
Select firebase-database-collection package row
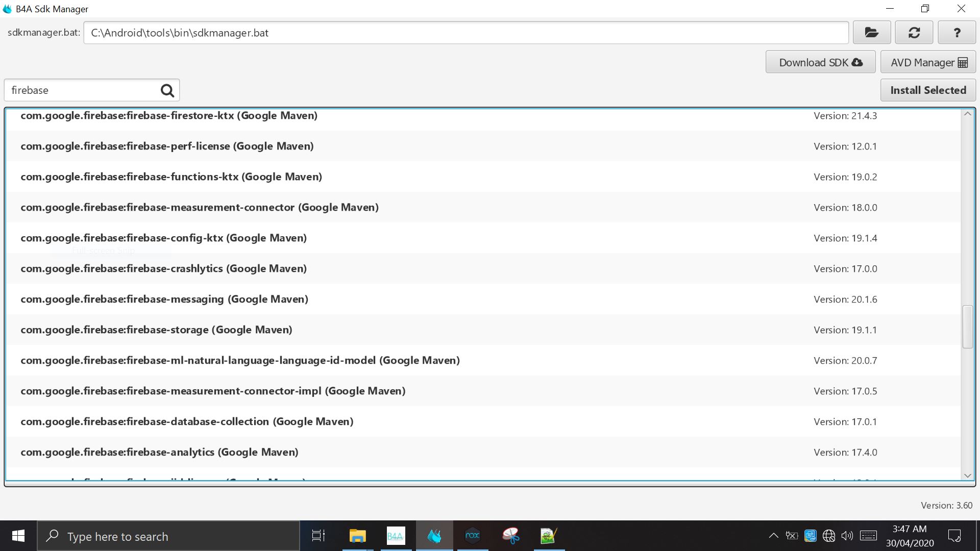pyautogui.click(x=483, y=421)
